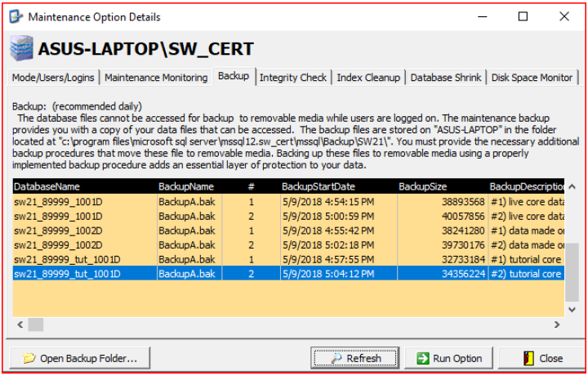
Task: Click the horizontal scrollbar right arrow
Action: click(557, 325)
